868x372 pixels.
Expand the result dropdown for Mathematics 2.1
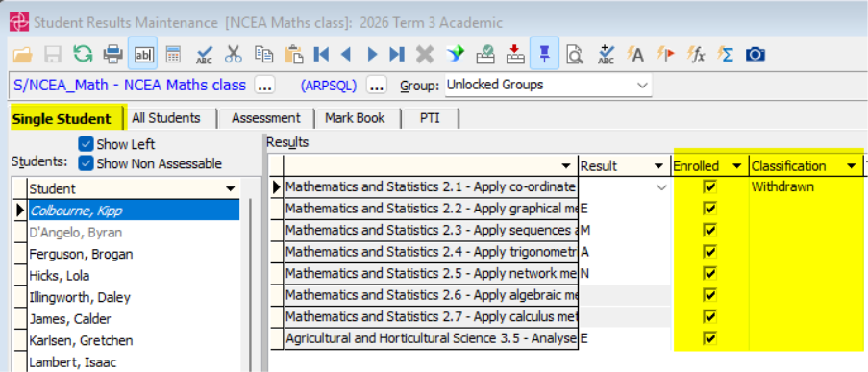661,187
